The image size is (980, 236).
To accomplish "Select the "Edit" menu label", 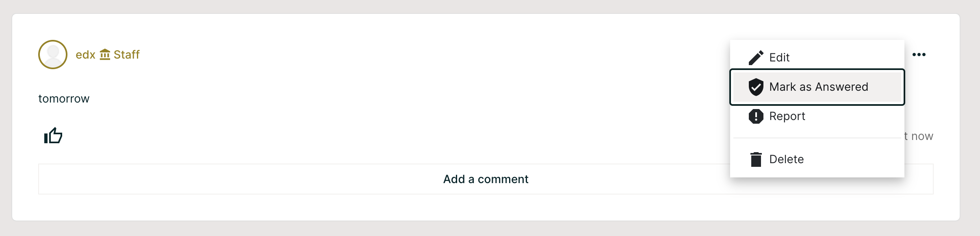I will 779,58.
